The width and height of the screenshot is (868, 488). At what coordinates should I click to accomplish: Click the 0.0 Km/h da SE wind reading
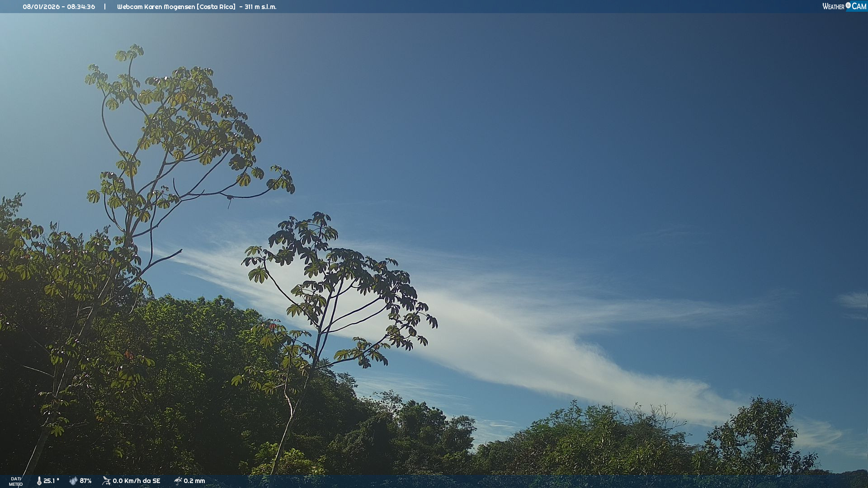(136, 481)
